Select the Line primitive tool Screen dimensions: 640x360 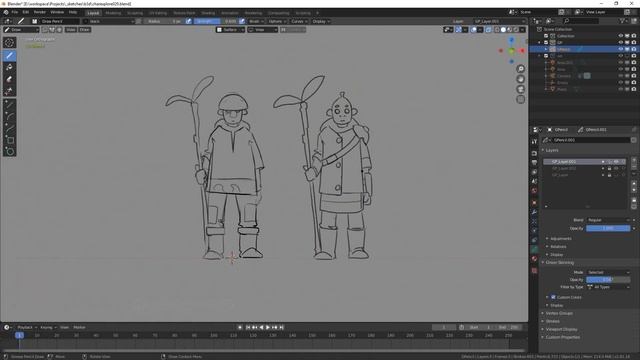point(9,104)
